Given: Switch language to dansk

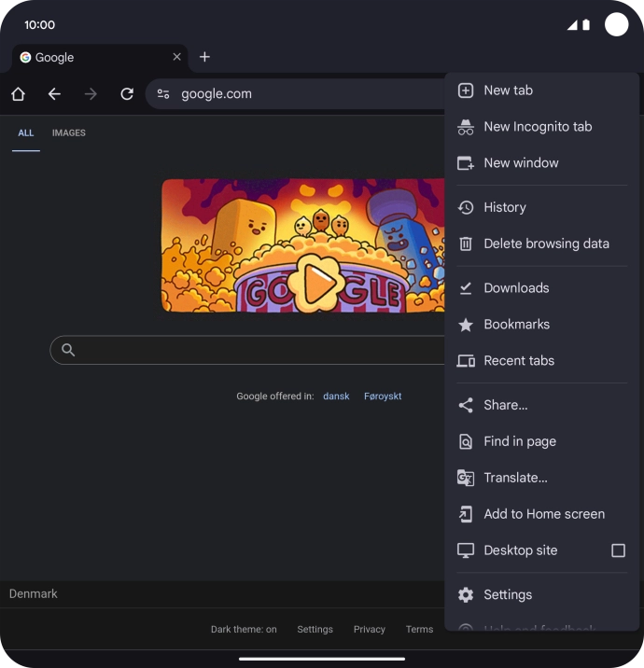Looking at the screenshot, I should [336, 397].
